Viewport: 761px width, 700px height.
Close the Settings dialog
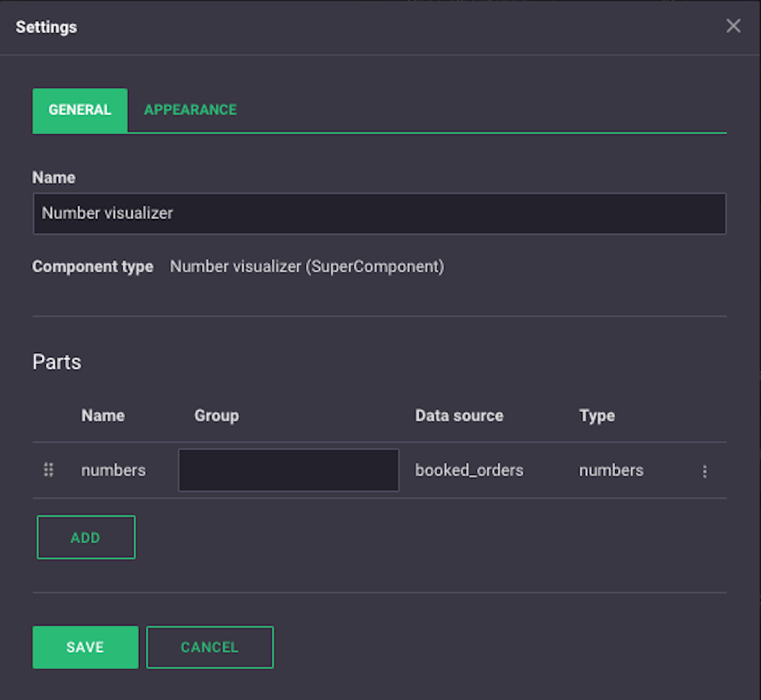(733, 26)
